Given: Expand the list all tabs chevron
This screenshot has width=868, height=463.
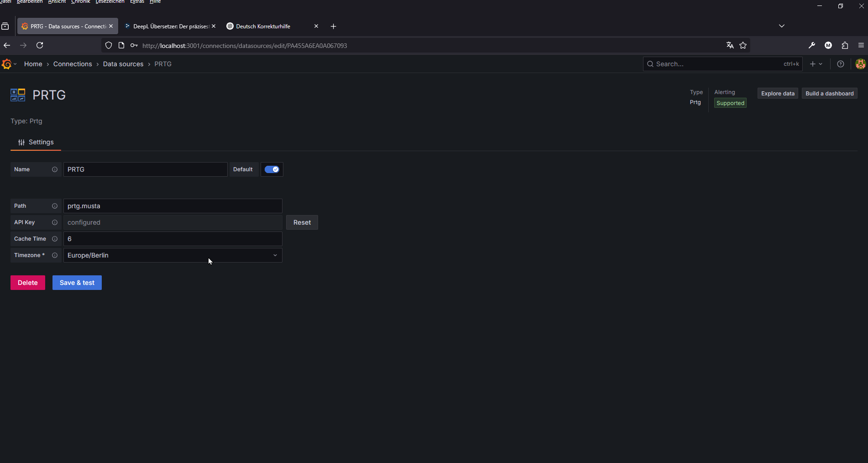Looking at the screenshot, I should [x=782, y=26].
